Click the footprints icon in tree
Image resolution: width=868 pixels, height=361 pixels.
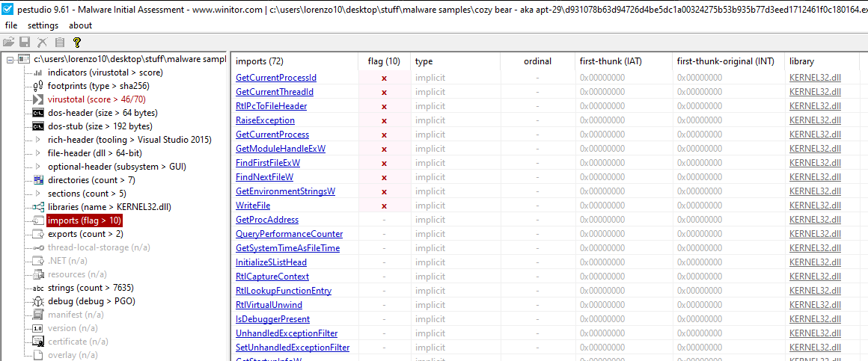coord(38,86)
